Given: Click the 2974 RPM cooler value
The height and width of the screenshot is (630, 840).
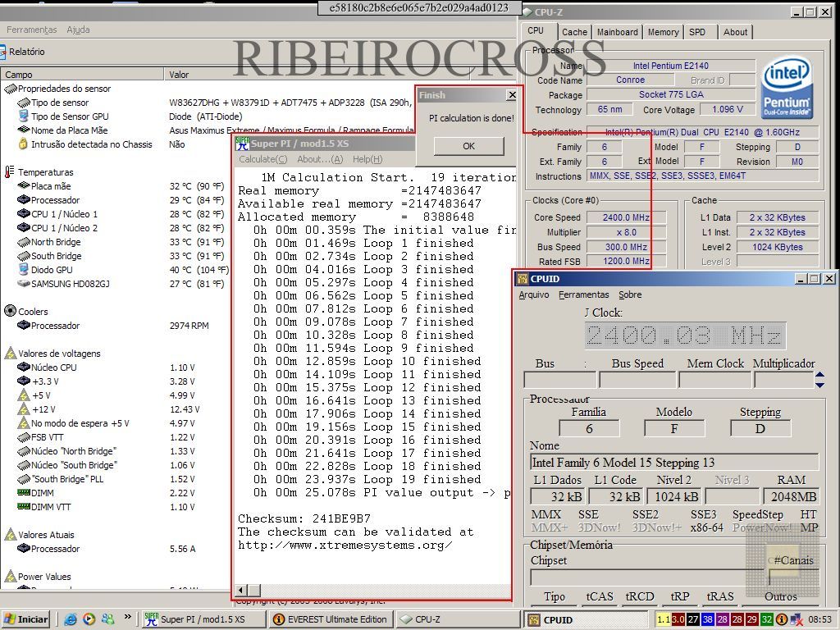Looking at the screenshot, I should click(189, 325).
